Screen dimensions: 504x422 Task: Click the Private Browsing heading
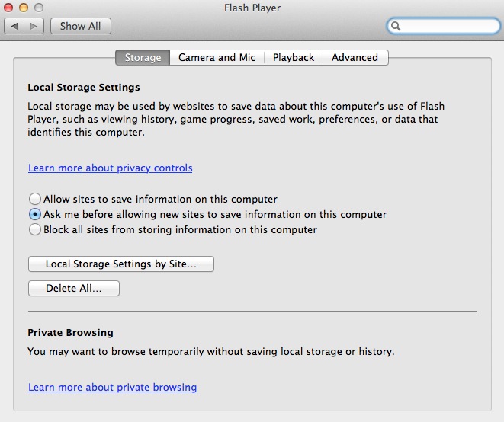click(70, 332)
